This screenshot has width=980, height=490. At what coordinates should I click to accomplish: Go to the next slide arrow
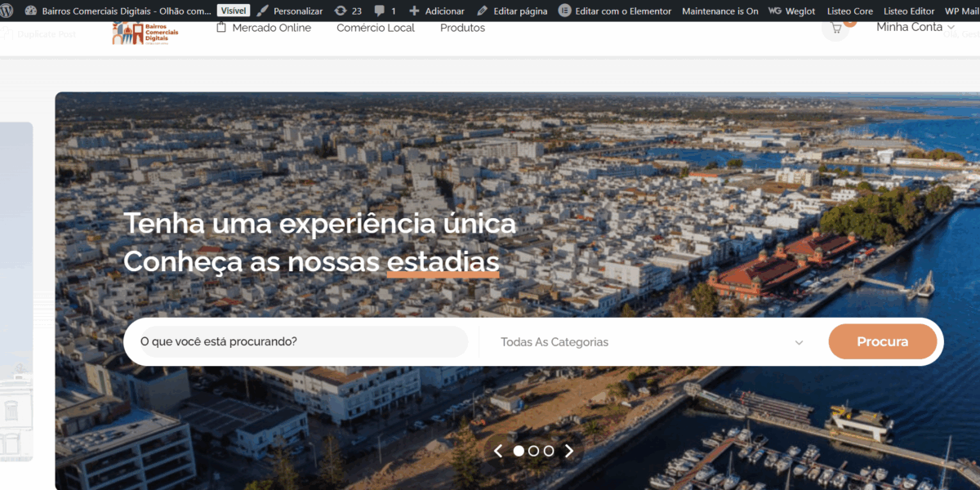[x=569, y=451]
